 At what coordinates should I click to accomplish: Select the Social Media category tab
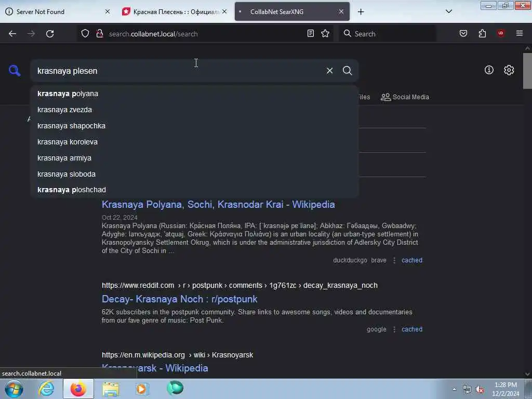405,97
